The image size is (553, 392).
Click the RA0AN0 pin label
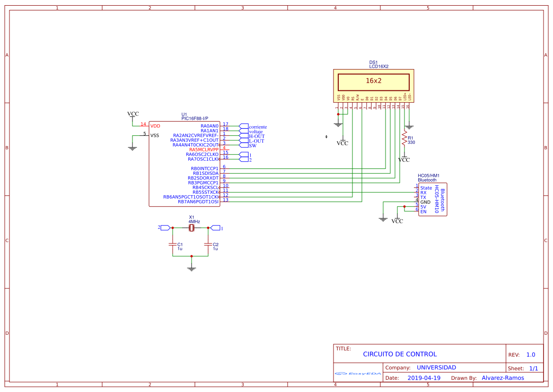210,126
